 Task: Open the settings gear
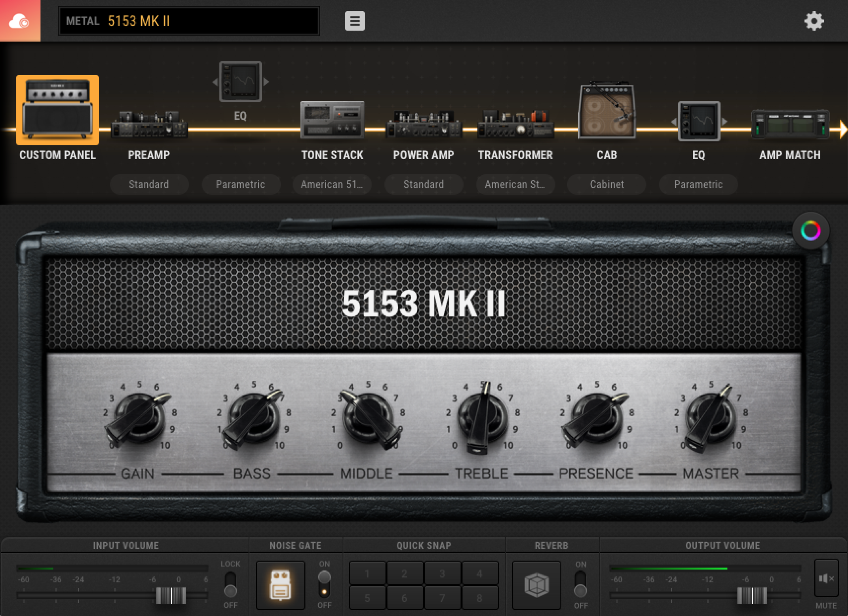click(814, 21)
